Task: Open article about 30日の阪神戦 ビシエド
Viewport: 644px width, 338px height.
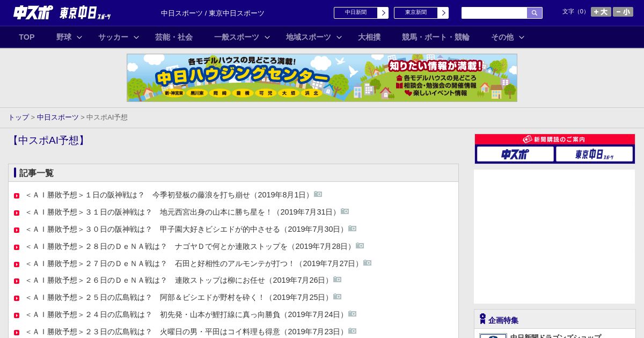Action: coord(186,229)
